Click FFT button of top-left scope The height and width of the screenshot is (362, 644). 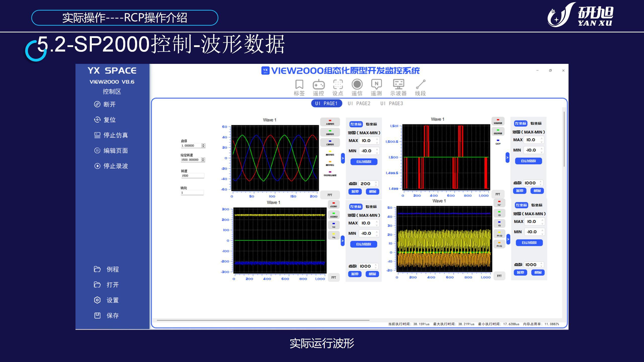click(x=330, y=195)
